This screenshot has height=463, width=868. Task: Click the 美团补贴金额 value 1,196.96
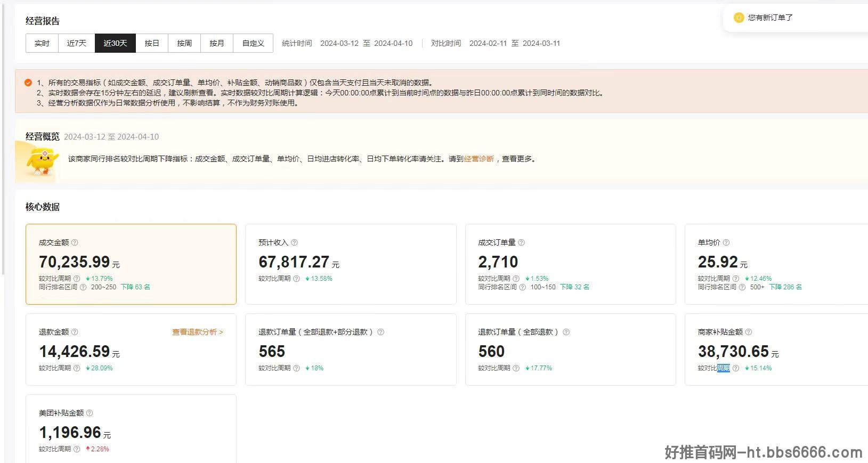tap(70, 433)
